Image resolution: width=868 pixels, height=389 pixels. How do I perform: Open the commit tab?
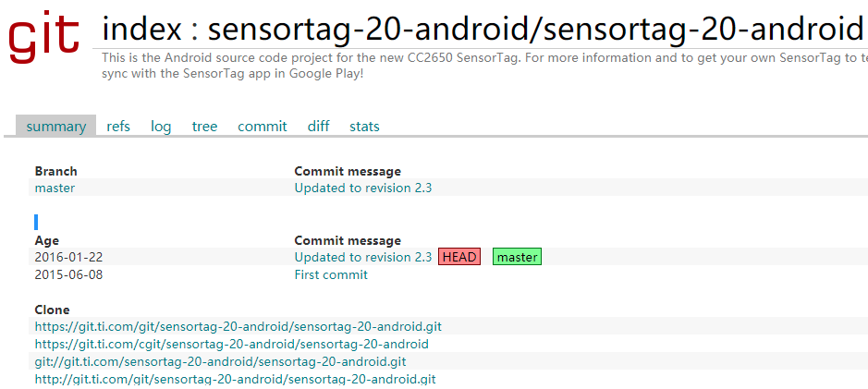click(263, 127)
